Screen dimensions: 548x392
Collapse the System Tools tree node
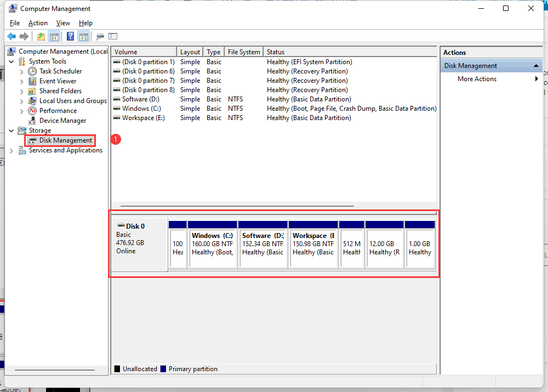12,61
